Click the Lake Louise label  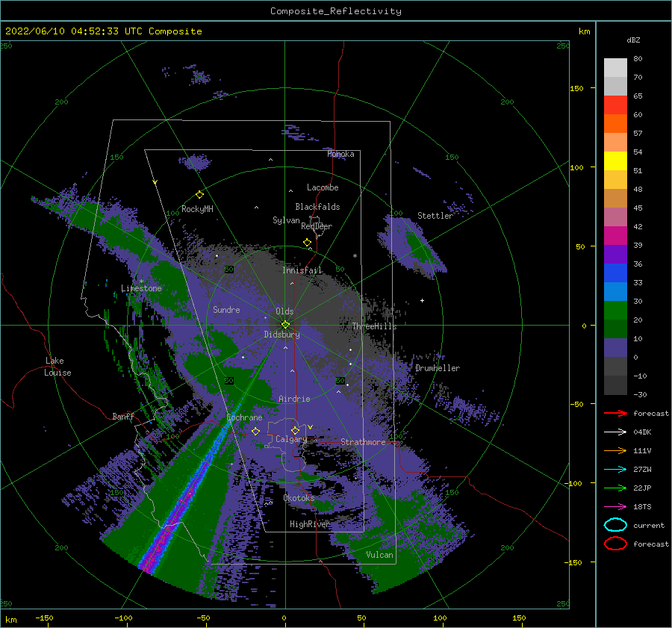(57, 367)
